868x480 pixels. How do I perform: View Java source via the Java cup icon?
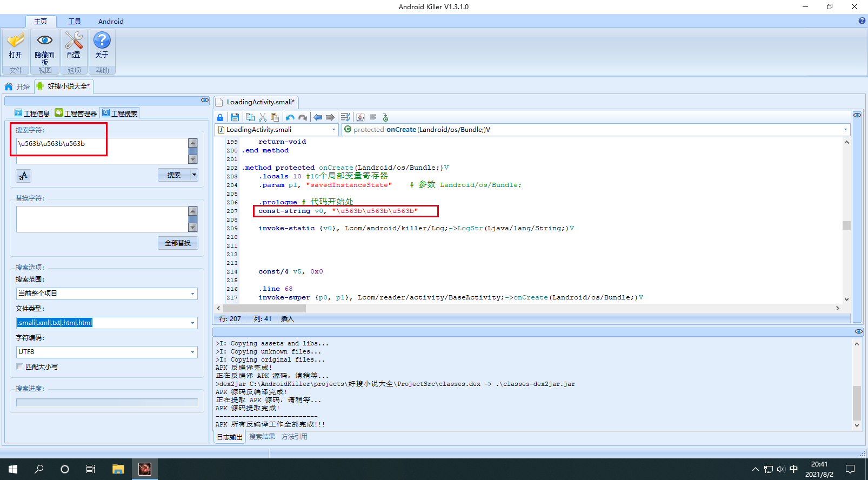[x=360, y=117]
